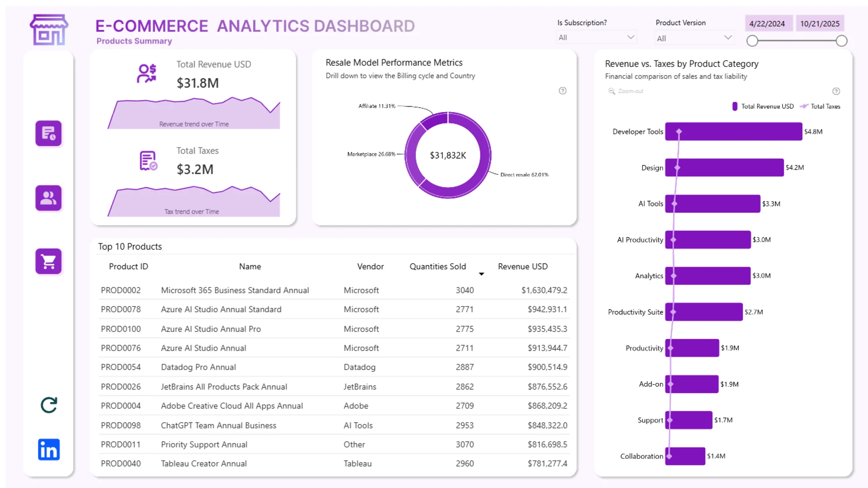Click the Quantities Sold sort arrow

(x=481, y=274)
